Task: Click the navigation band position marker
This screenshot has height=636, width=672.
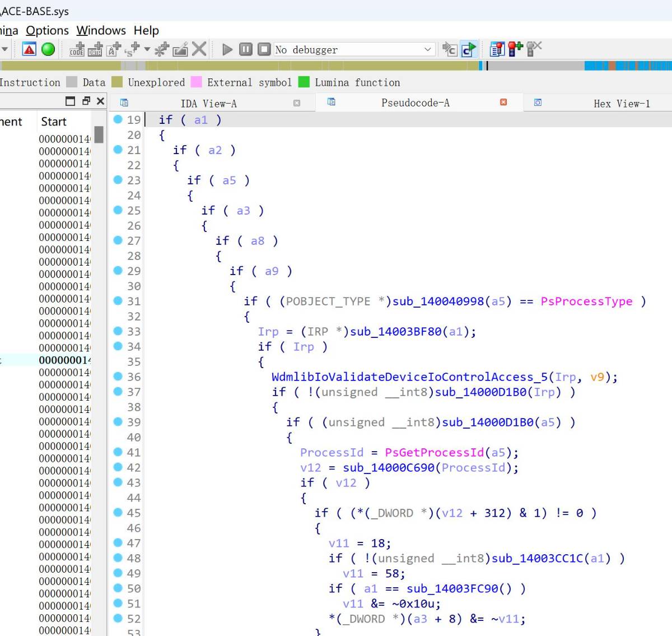Action: click(487, 66)
